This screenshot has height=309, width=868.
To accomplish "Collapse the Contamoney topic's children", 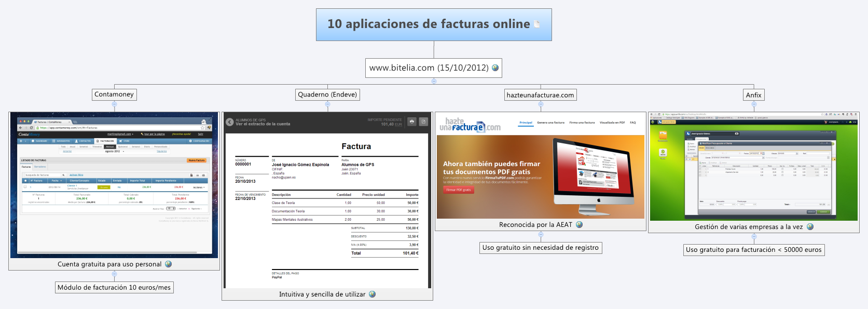I will click(114, 104).
